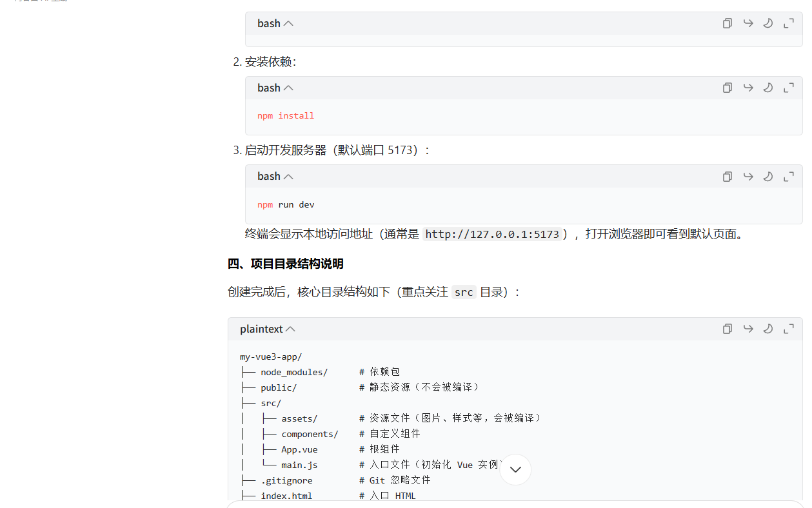This screenshot has height=508, width=812.
Task: Switch topmost bash block to dark theme
Action: [768, 23]
